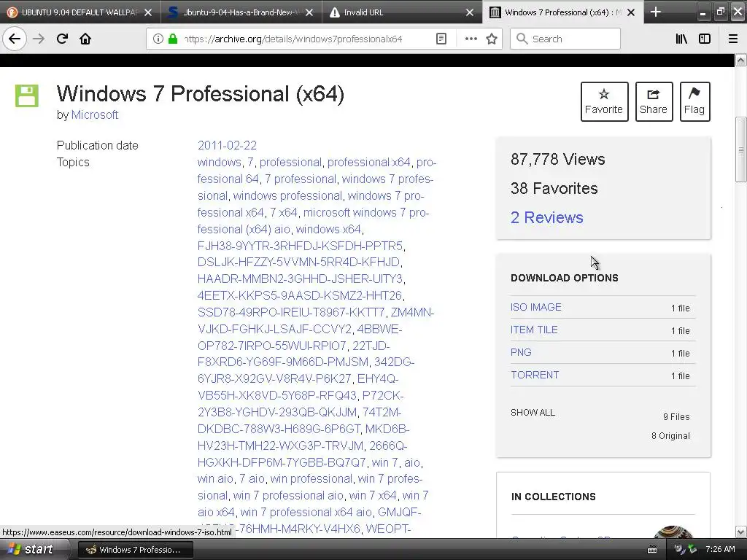Flag this item with Flag button
Viewport: 747px width, 560px height.
pos(694,101)
